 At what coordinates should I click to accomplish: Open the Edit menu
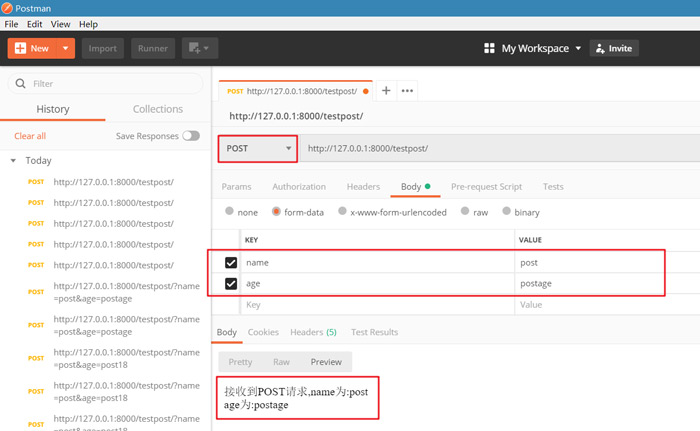pos(34,24)
